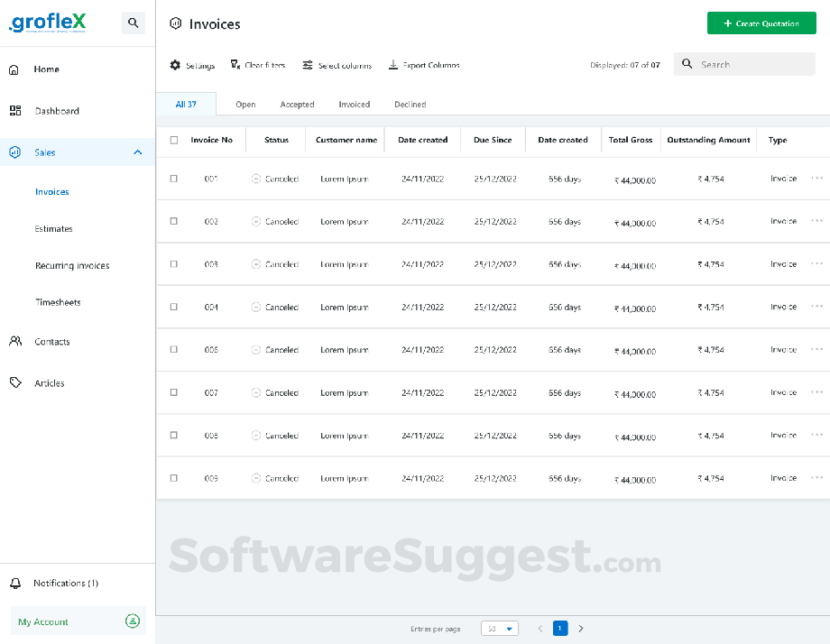Screen dimensions: 830x644
Task: Open the search icon beside groflex logo
Action: (x=134, y=23)
